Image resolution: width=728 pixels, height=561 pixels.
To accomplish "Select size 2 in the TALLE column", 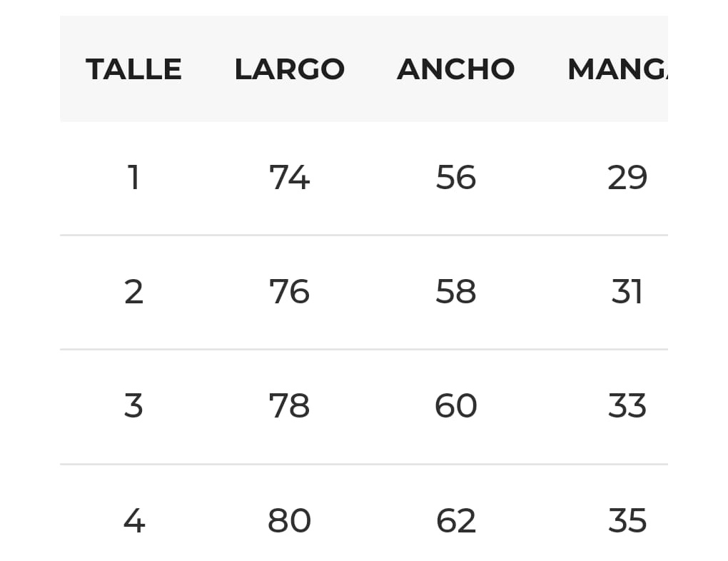I will tap(133, 292).
